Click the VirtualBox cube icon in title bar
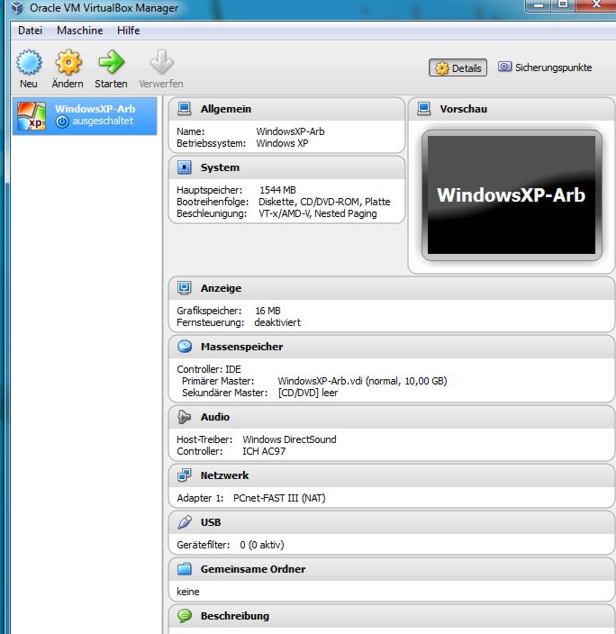The image size is (616, 634). 17,8
